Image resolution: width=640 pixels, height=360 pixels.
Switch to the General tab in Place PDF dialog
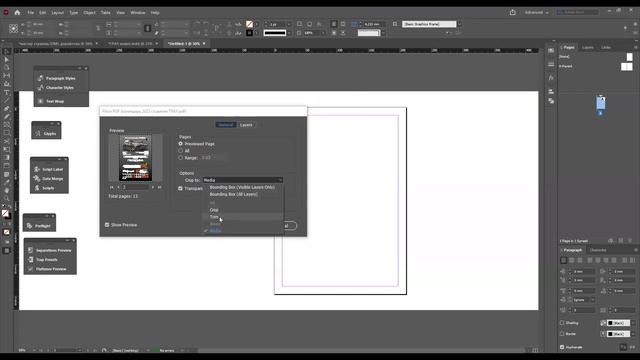(x=226, y=125)
